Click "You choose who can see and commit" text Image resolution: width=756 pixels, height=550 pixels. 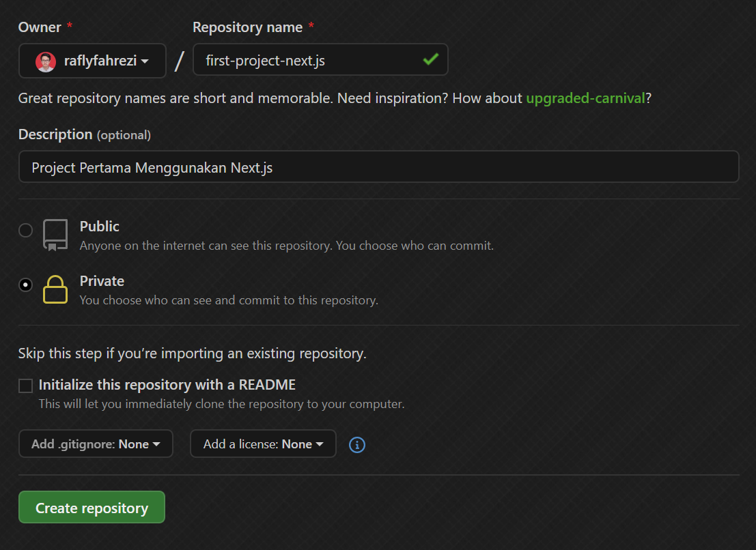(229, 300)
